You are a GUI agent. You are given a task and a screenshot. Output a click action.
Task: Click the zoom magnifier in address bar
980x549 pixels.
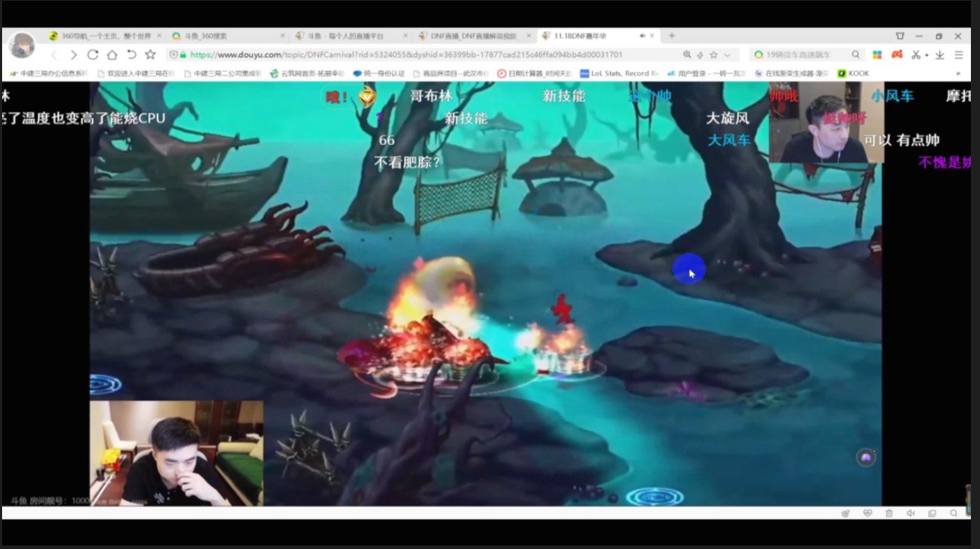coord(688,54)
